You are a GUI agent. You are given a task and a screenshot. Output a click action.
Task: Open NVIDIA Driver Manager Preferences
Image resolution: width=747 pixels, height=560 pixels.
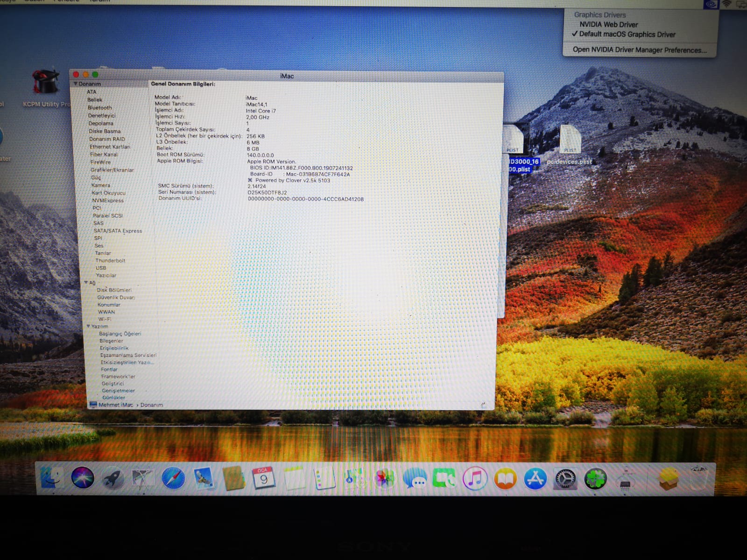tap(639, 50)
